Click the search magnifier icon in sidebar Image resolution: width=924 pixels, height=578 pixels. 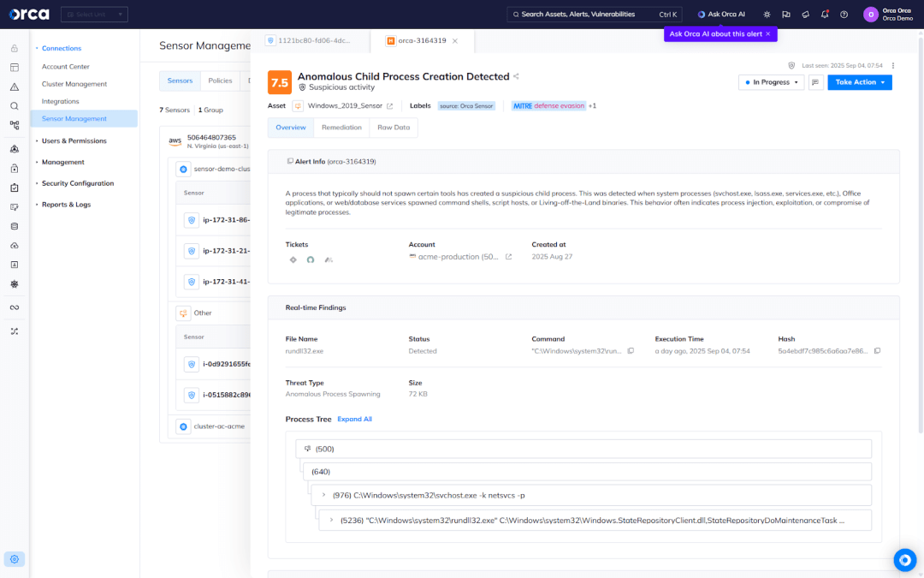(x=15, y=106)
